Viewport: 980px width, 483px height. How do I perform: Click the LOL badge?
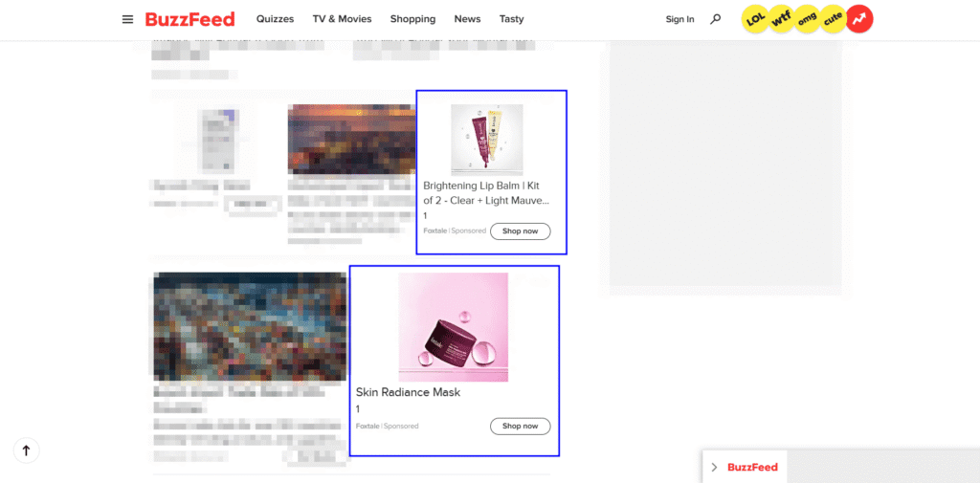pos(756,19)
